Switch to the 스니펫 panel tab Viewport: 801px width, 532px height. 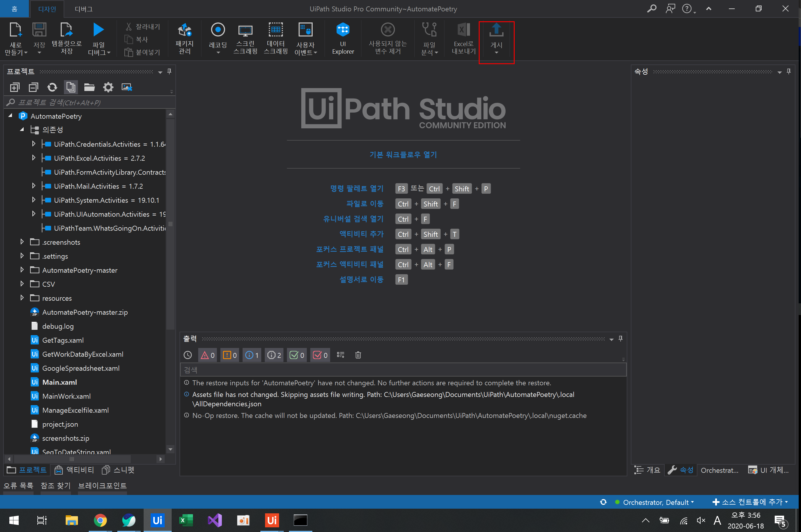118,470
